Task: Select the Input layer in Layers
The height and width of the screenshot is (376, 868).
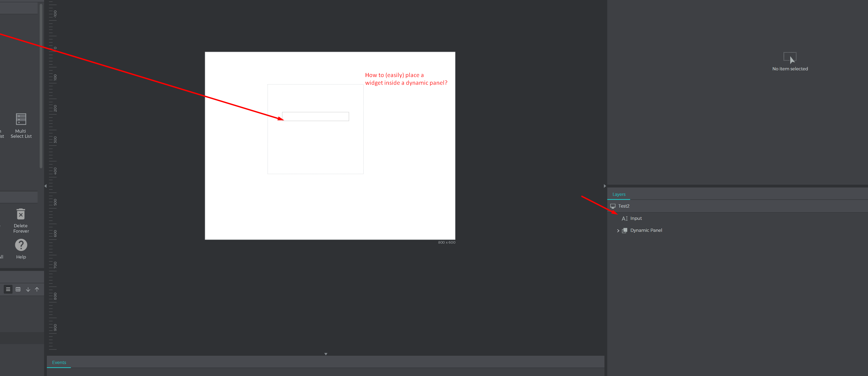Action: pos(636,219)
